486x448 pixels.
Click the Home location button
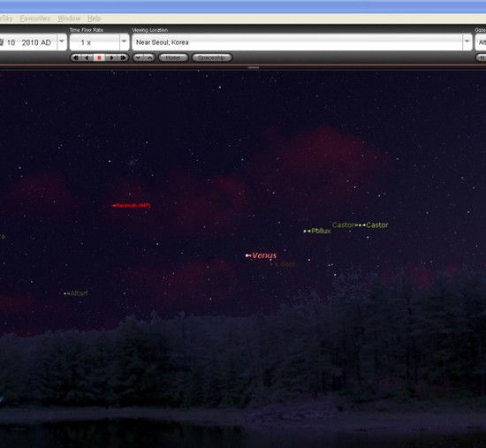(x=173, y=57)
